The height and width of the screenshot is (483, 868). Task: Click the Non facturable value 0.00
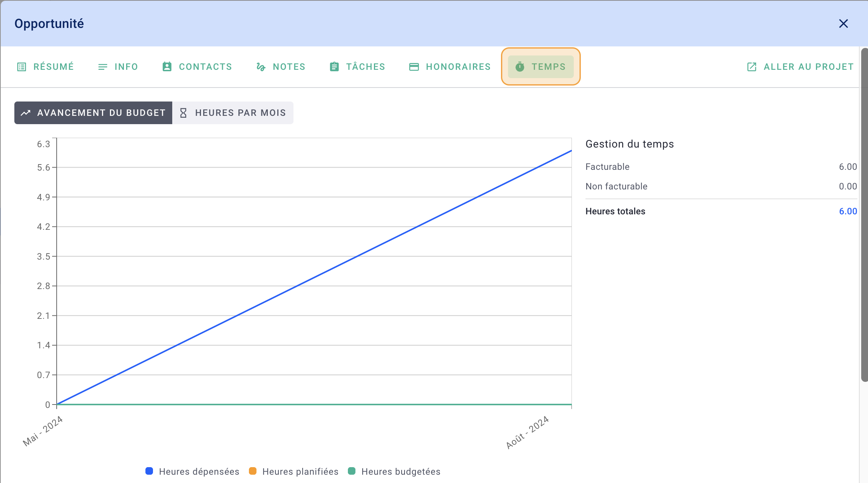[x=848, y=186]
